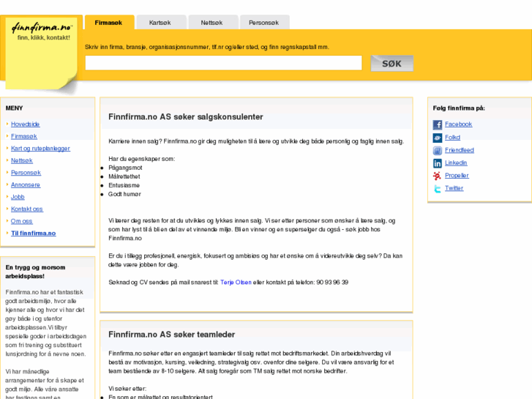Open the Twitter text link
This screenshot has width=532, height=399.
[454, 188]
